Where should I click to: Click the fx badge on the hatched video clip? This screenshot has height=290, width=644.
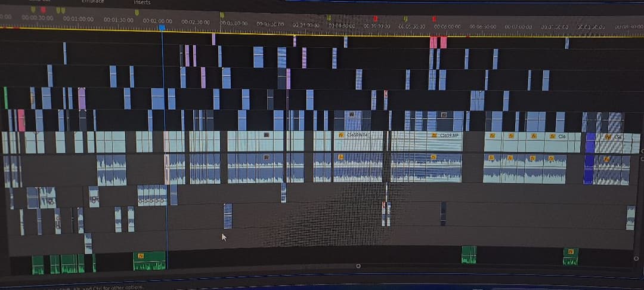click(608, 137)
